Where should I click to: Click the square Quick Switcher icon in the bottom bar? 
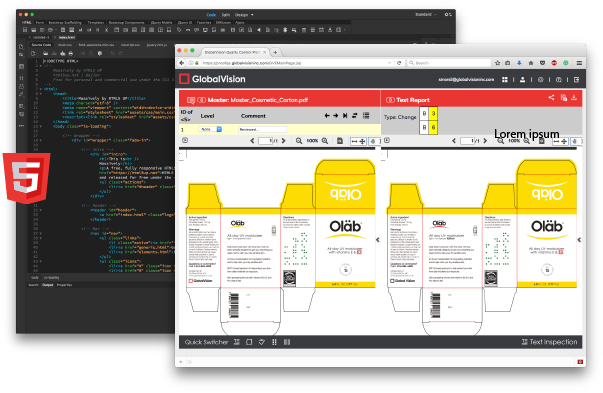[x=249, y=342]
